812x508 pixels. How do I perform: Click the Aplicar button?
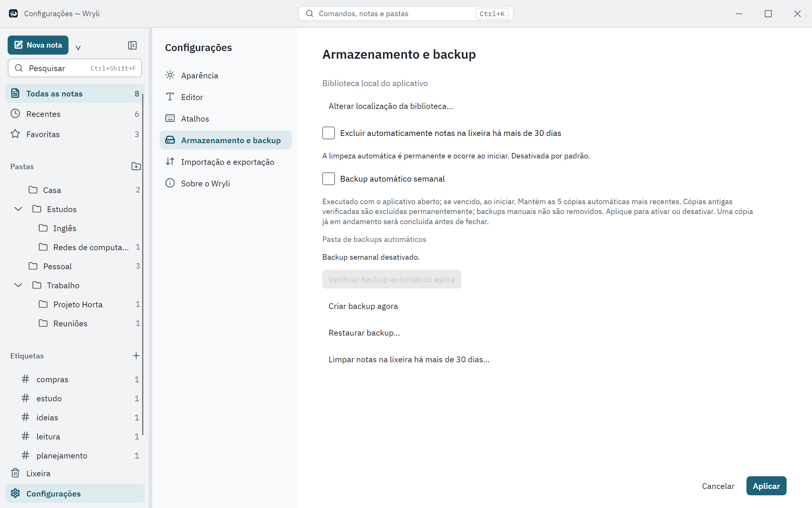(766, 486)
